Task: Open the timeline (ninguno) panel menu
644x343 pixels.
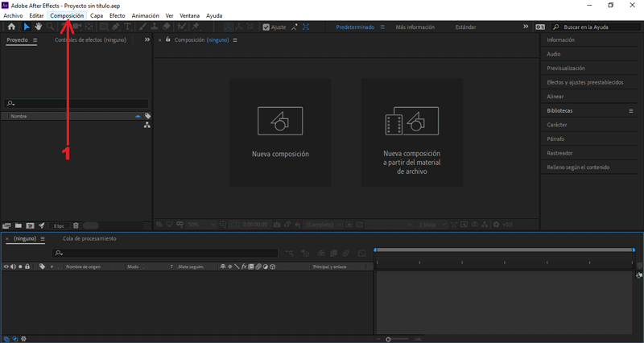Action: 43,238
